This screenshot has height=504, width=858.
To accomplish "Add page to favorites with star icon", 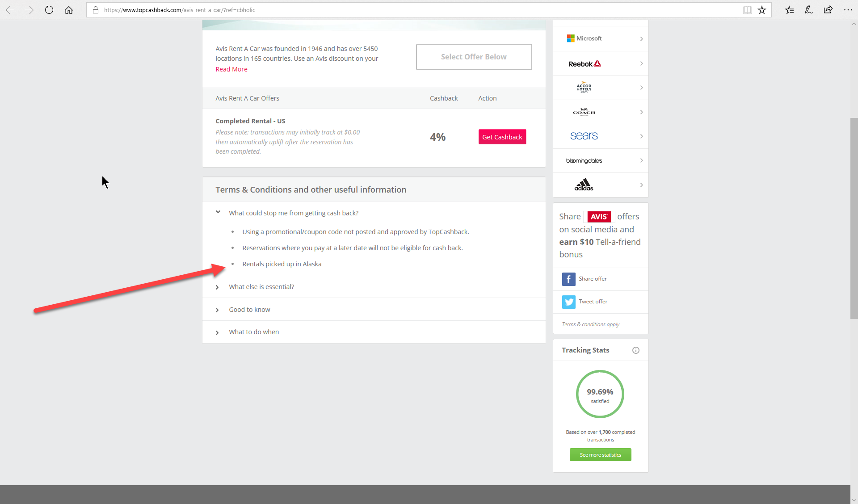I will coord(762,10).
